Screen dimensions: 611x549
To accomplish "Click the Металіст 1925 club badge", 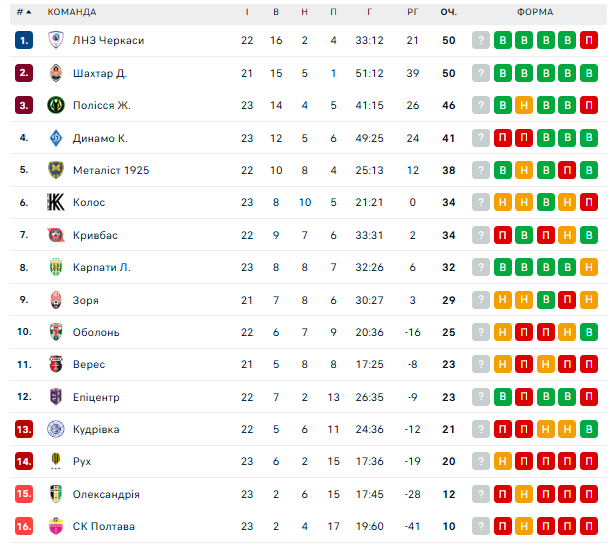I will pyautogui.click(x=56, y=170).
